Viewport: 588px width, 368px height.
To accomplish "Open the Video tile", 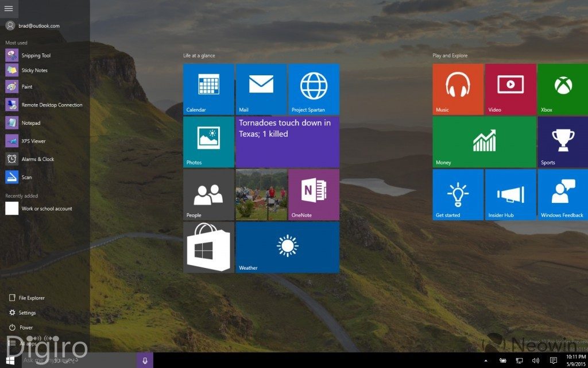I will pos(510,89).
